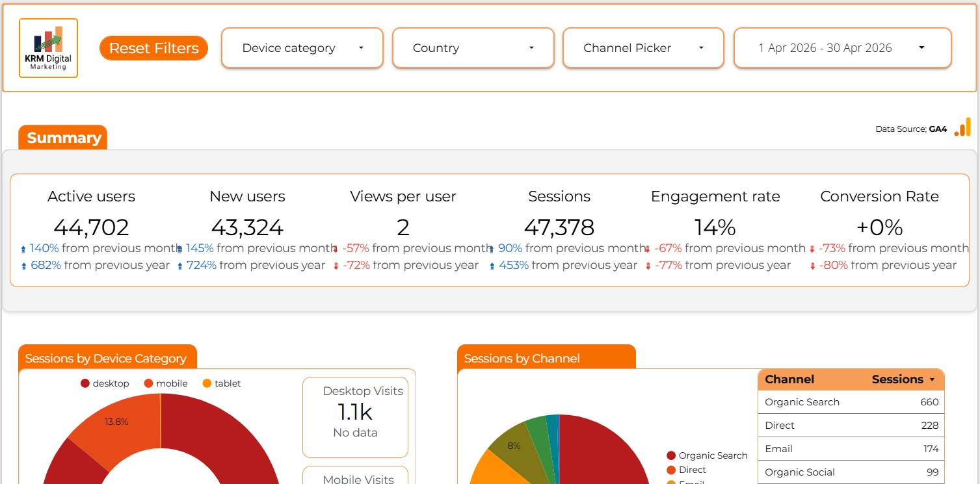Click the New users value 43,324

pyautogui.click(x=247, y=227)
